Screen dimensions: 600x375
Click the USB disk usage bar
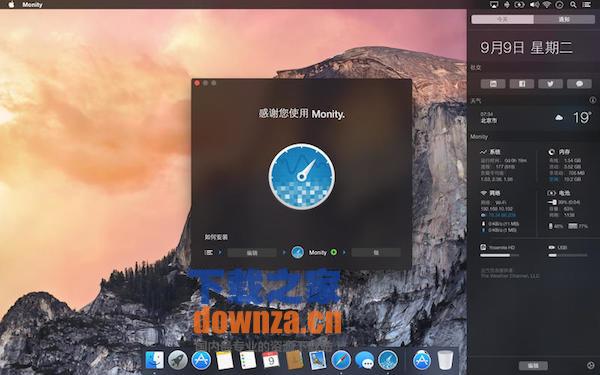pos(568,255)
